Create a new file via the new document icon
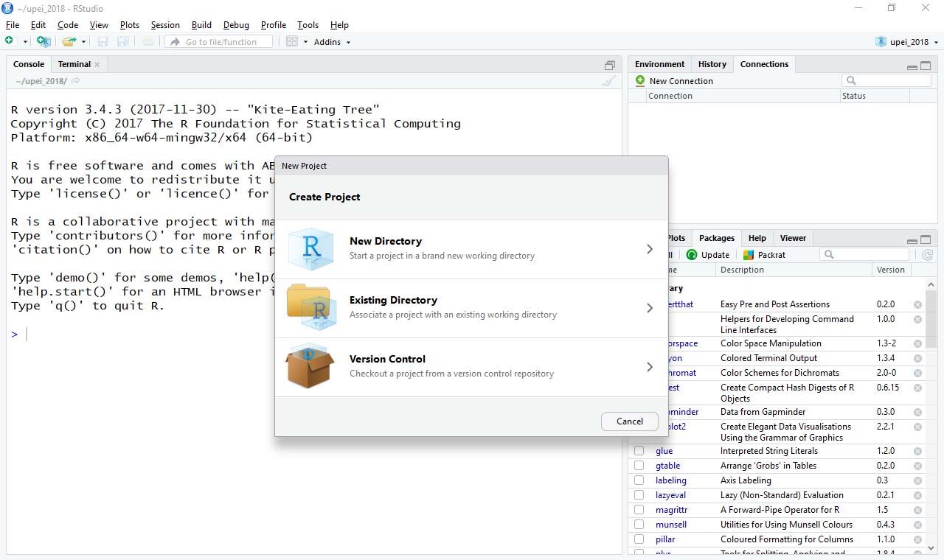The width and height of the screenshot is (944, 560). (10, 41)
